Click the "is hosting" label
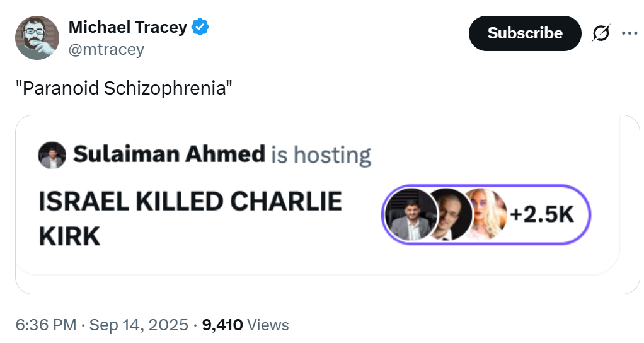 pos(321,154)
